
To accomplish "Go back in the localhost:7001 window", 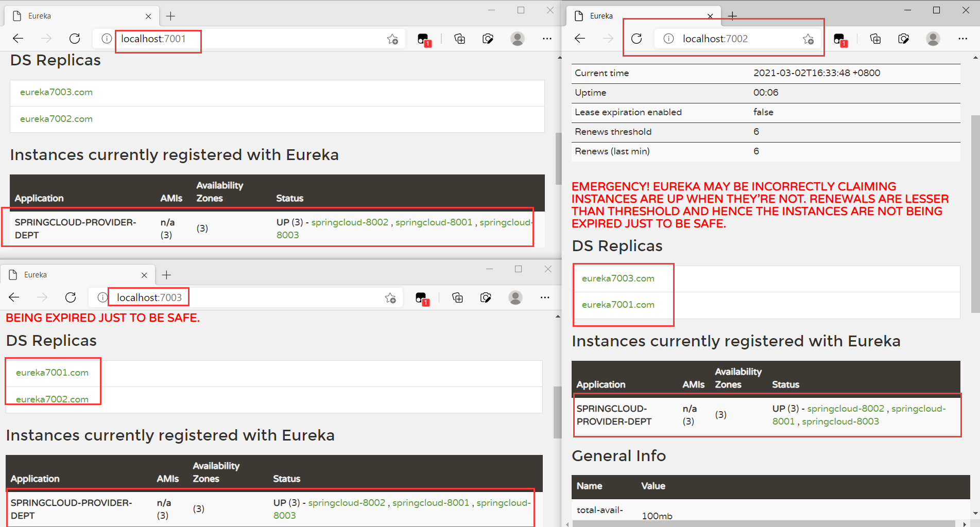I will (18, 39).
